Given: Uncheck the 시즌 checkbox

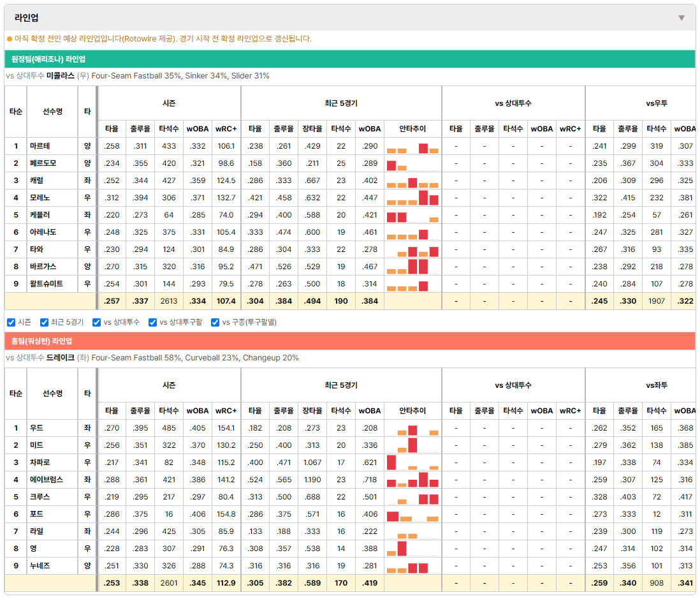Looking at the screenshot, I should coord(11,323).
